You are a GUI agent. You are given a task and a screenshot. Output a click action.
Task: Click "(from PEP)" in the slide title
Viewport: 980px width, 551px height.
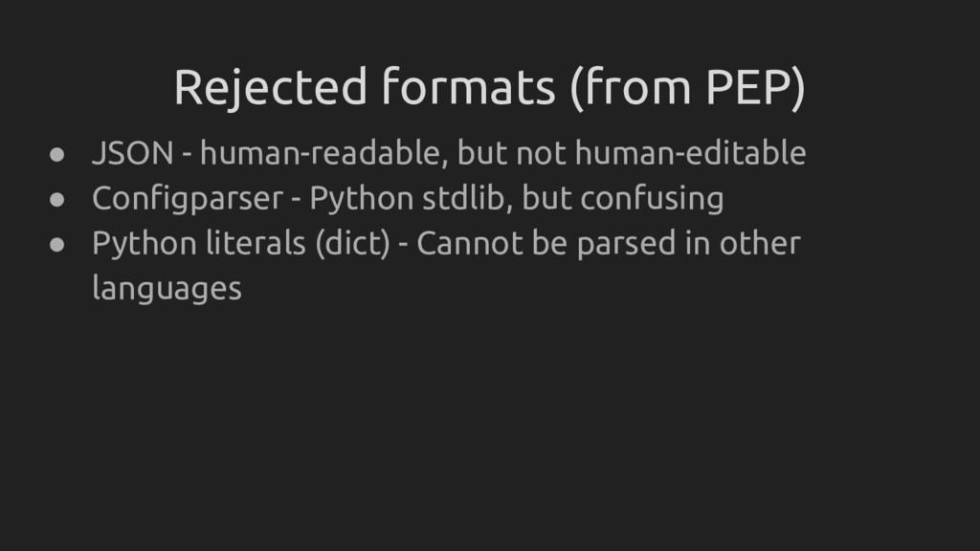tap(687, 89)
